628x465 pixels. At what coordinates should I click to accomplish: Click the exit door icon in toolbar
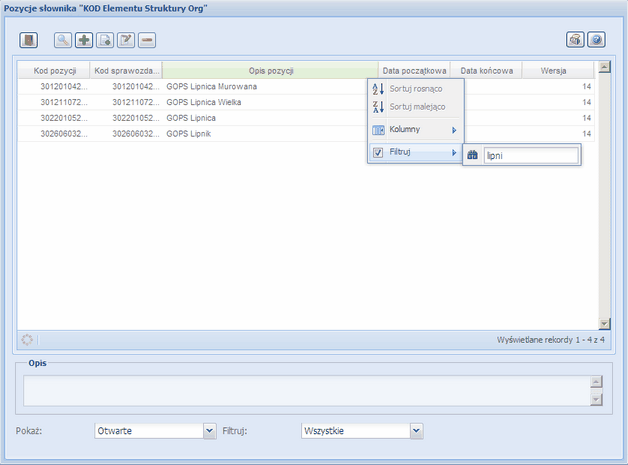pyautogui.click(x=29, y=40)
